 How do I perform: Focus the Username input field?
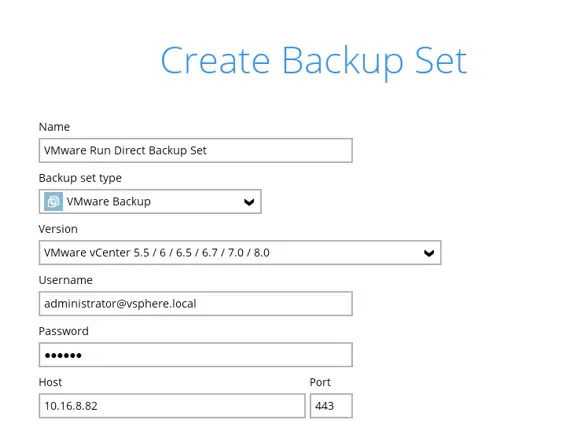(x=195, y=304)
